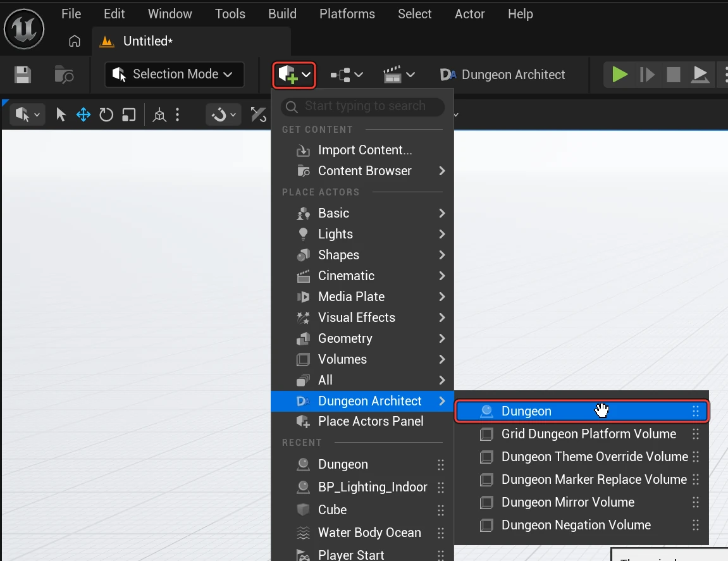This screenshot has width=728, height=561.
Task: Focus the Start typing to search field
Action: coord(362,106)
